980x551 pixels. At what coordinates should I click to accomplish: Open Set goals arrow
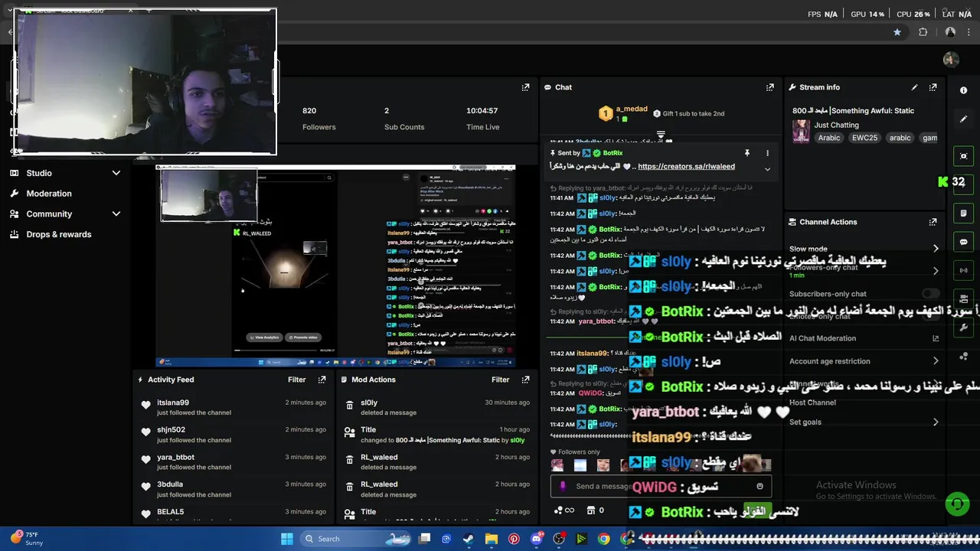936,422
